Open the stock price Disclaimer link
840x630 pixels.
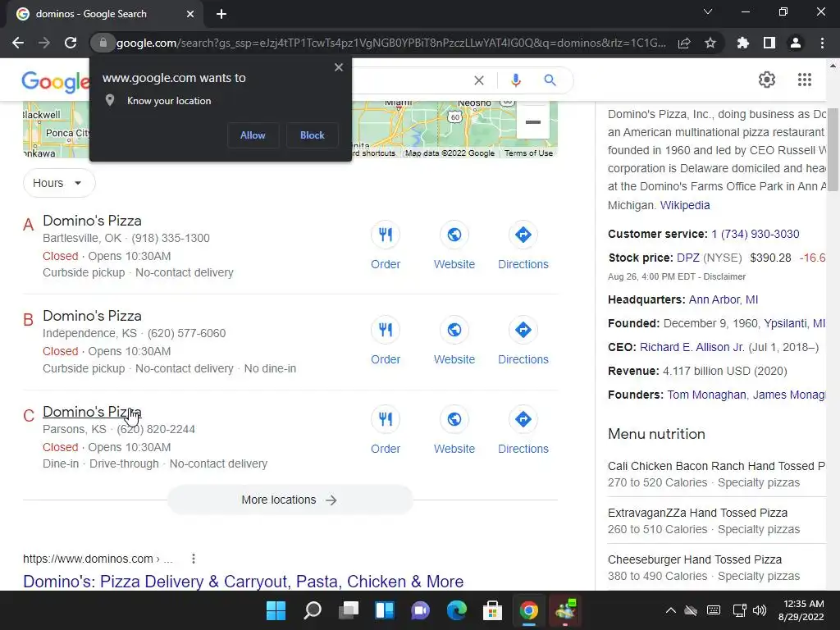point(724,276)
